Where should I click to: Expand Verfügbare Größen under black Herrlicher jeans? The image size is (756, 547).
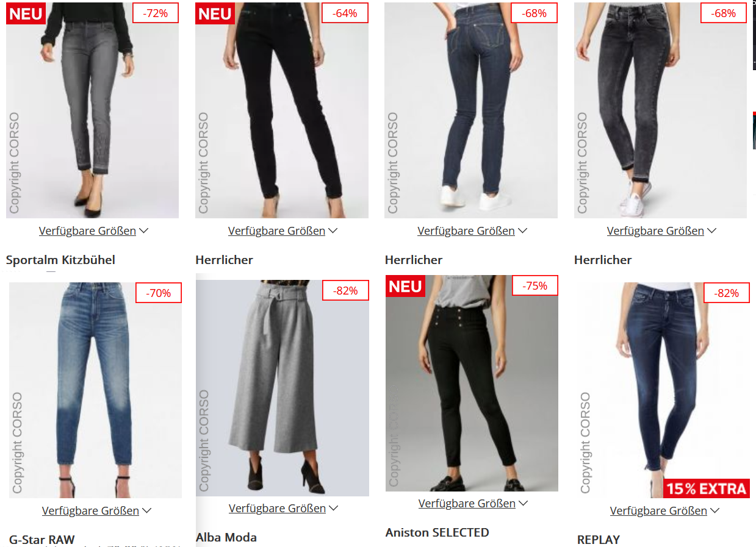tap(283, 231)
